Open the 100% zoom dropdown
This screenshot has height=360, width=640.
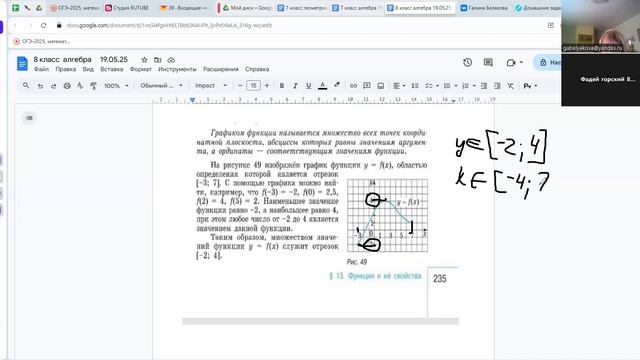click(116, 86)
